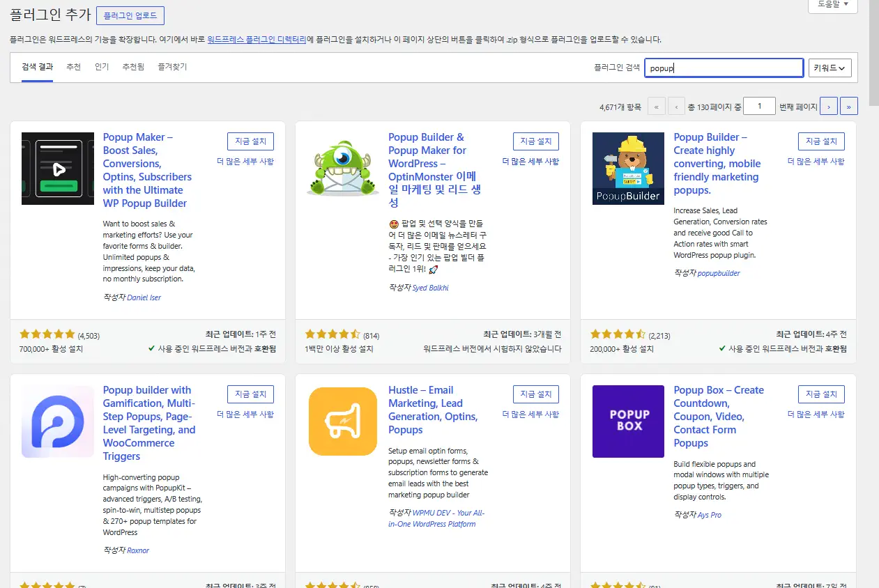Click the 1백만 이상 활성 설치 text
This screenshot has width=879, height=588.
[x=337, y=348]
